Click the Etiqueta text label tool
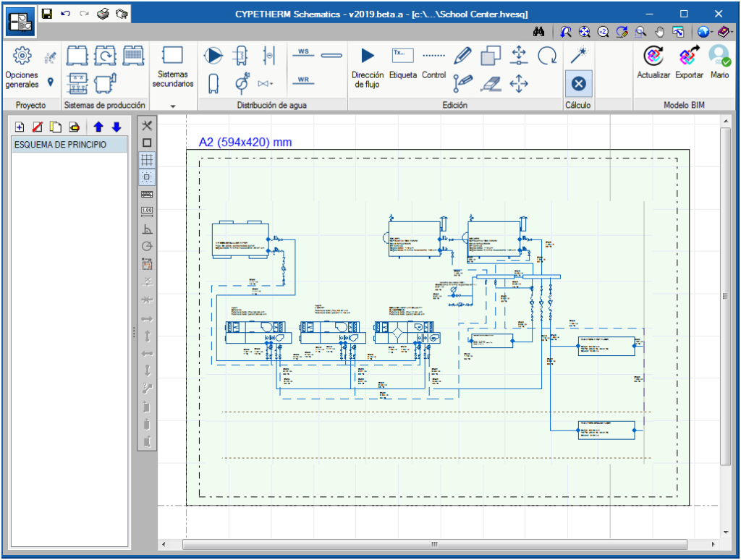 pos(403,56)
